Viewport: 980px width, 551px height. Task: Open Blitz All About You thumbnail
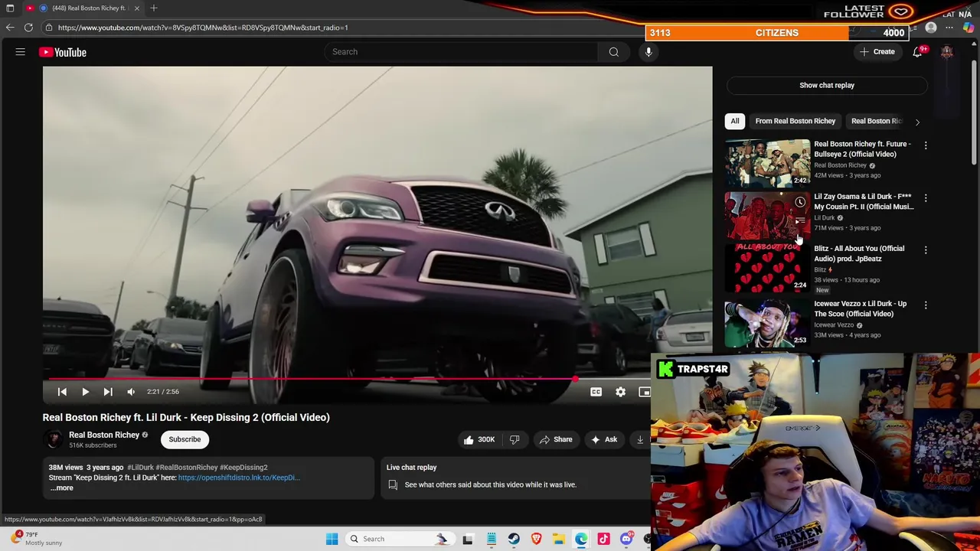pos(767,268)
